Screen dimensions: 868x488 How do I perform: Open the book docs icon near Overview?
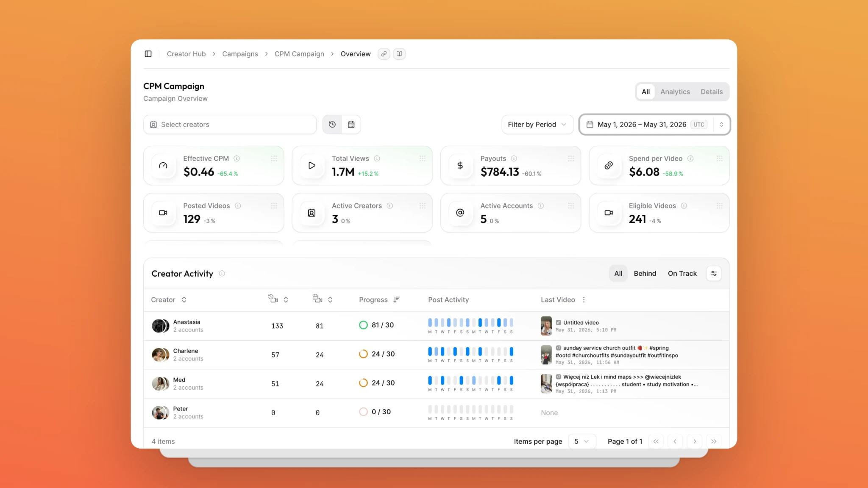point(399,54)
